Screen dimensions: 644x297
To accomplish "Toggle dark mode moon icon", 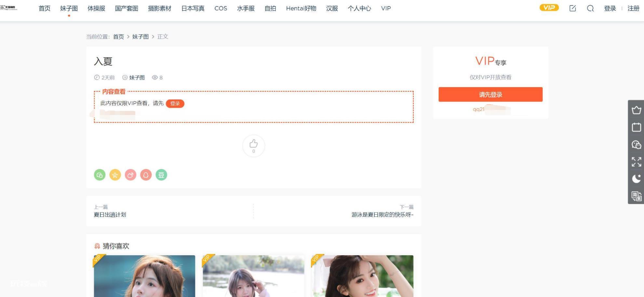I will 636,178.
